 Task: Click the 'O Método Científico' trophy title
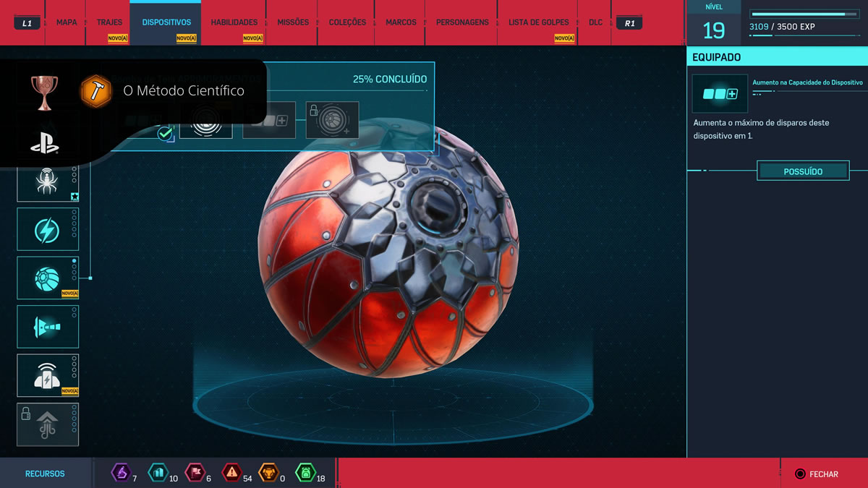tap(184, 91)
